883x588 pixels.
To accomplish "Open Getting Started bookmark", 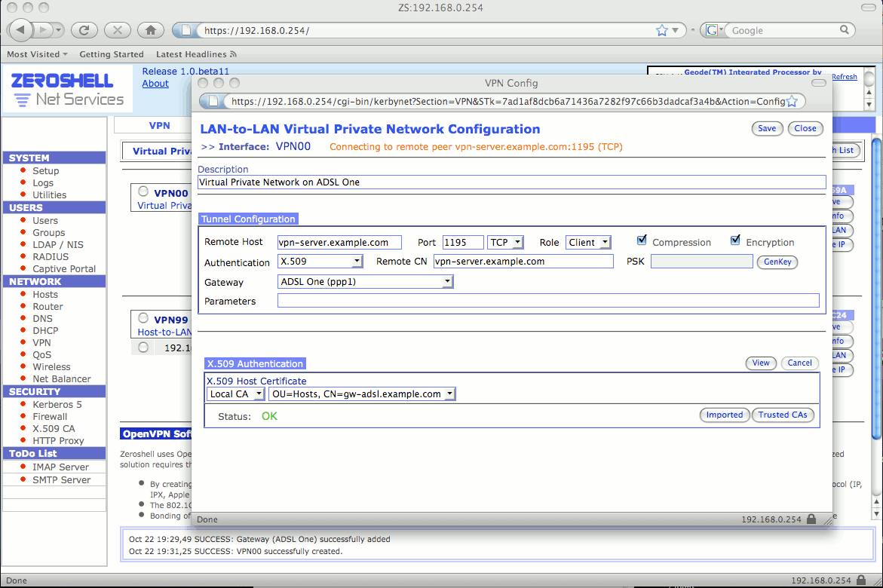I will [x=112, y=54].
